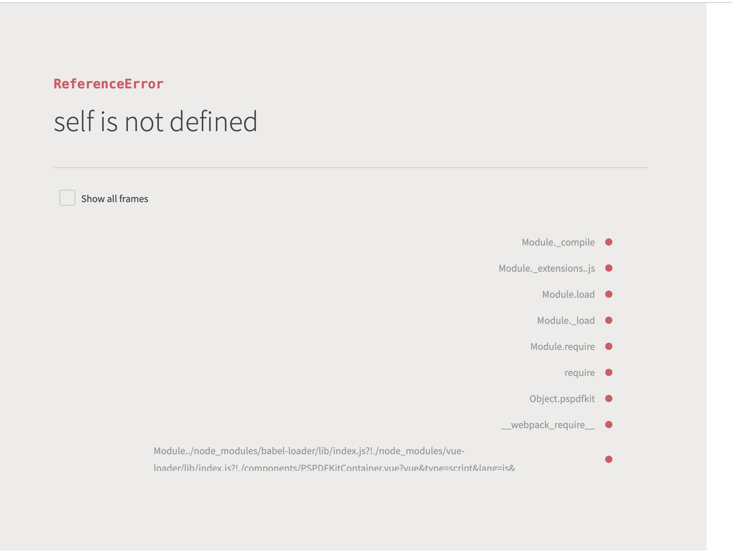Click the red dot beside Object.pspdfkit

pyautogui.click(x=609, y=398)
